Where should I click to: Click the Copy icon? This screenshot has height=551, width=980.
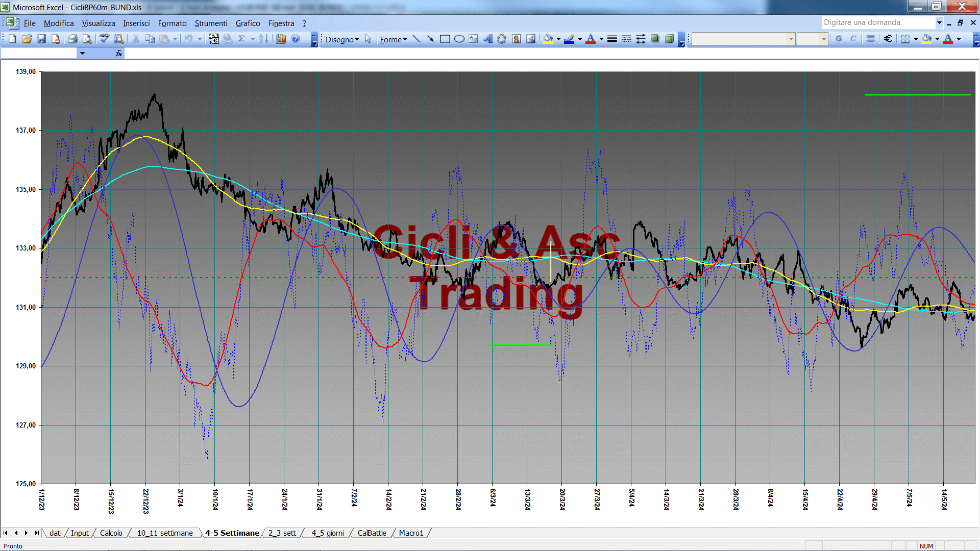(x=150, y=39)
